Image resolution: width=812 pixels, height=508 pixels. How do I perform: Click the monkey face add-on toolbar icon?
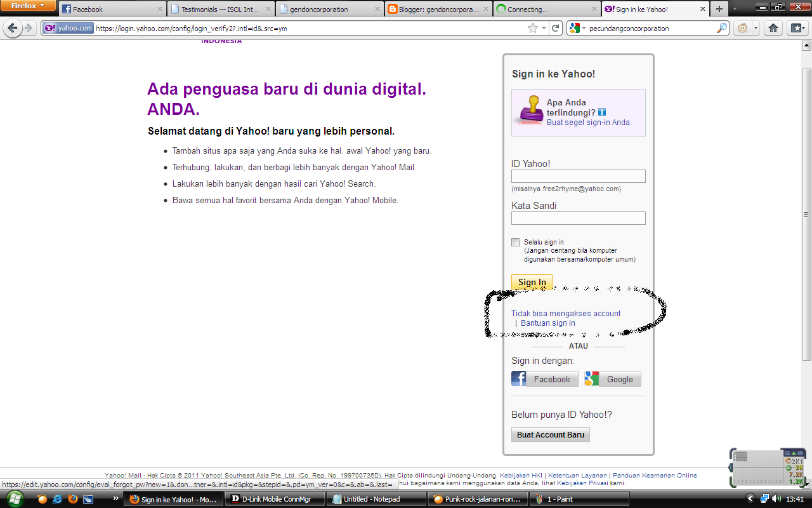point(742,28)
